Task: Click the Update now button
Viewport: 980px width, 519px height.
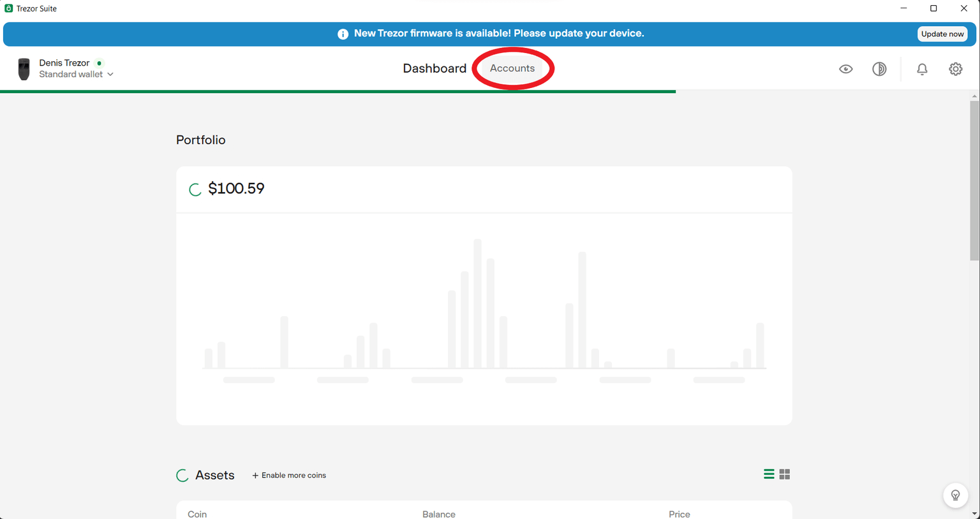Action: tap(942, 34)
